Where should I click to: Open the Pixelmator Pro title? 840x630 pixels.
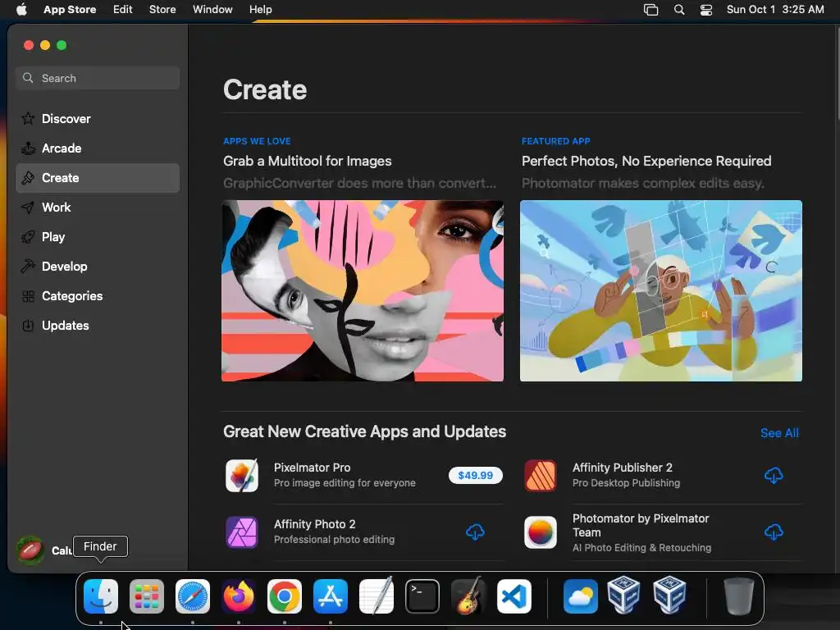click(313, 467)
